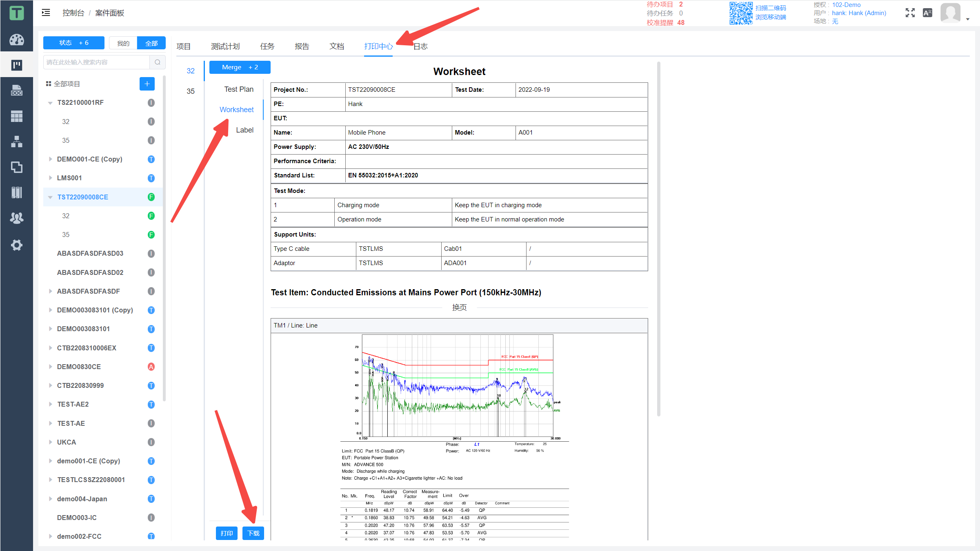Open child 35 under TS22100001RF
Viewport: 980px width, 551px height.
click(66, 140)
